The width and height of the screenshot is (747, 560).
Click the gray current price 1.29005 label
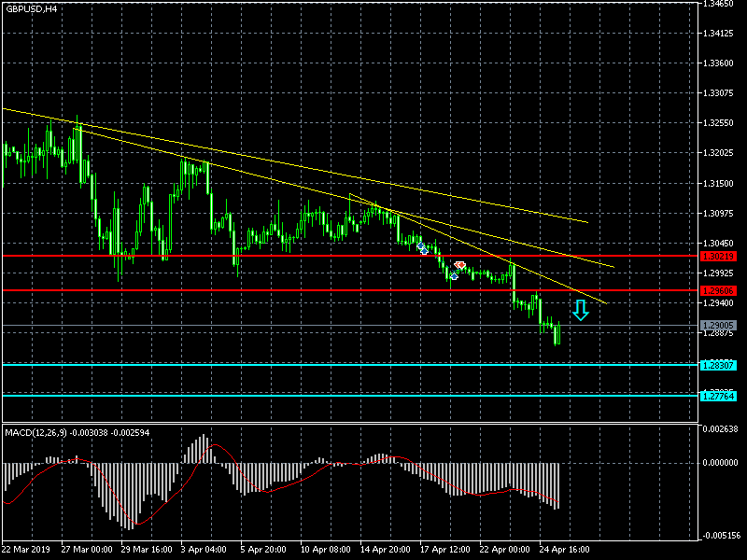[718, 326]
